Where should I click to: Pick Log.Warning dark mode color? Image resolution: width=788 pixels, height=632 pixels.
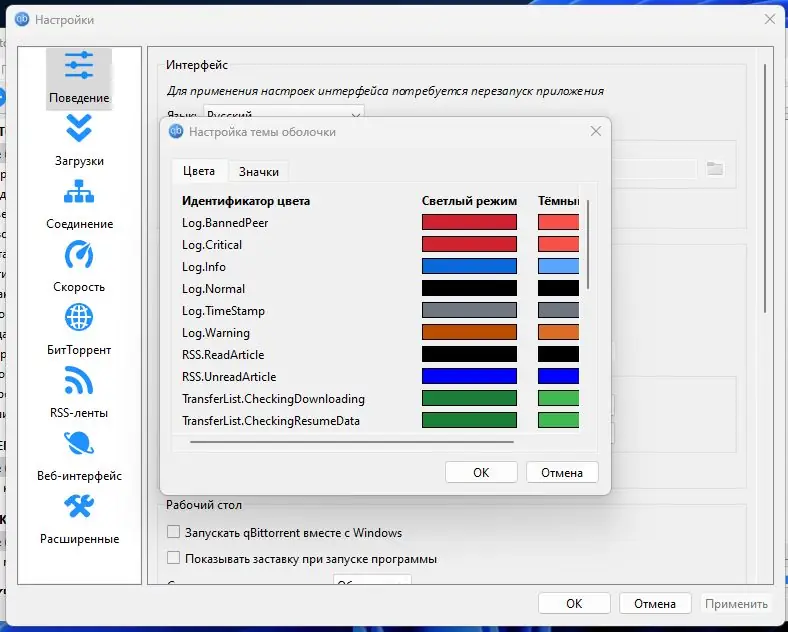pyautogui.click(x=558, y=332)
